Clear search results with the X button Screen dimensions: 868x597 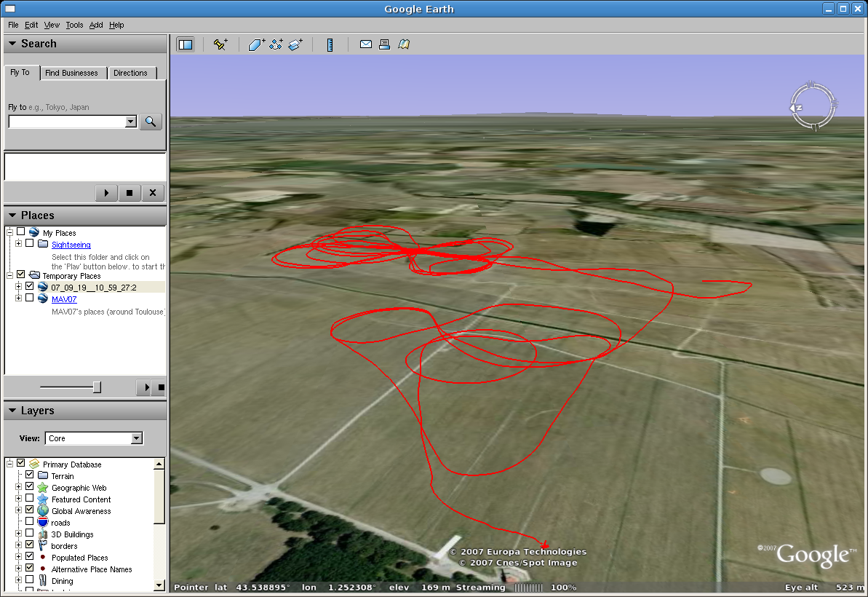(x=153, y=193)
